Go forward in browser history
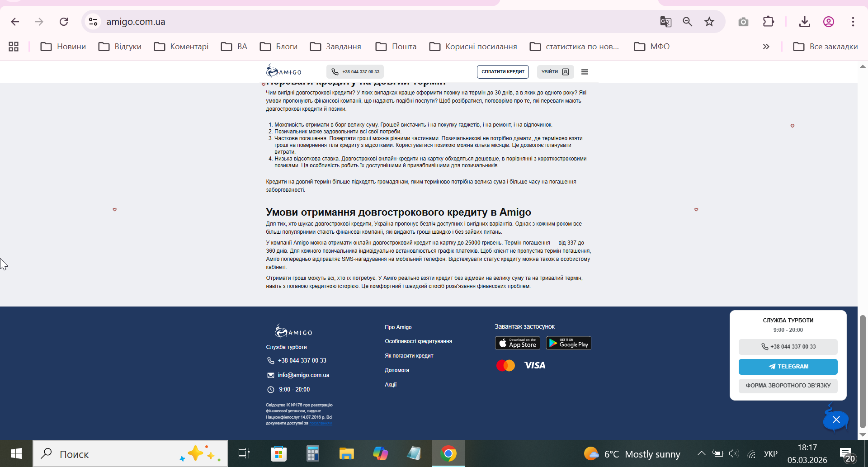Image resolution: width=868 pixels, height=467 pixels. point(39,22)
